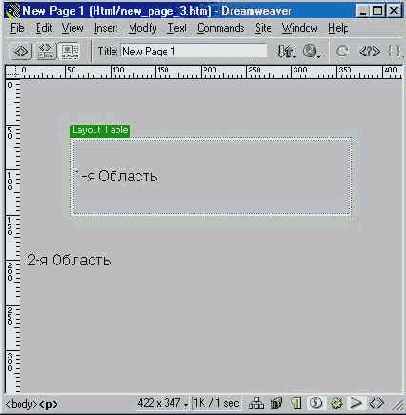Open the History launcher arrow icon
The width and height of the screenshot is (406, 415).
(x=356, y=404)
